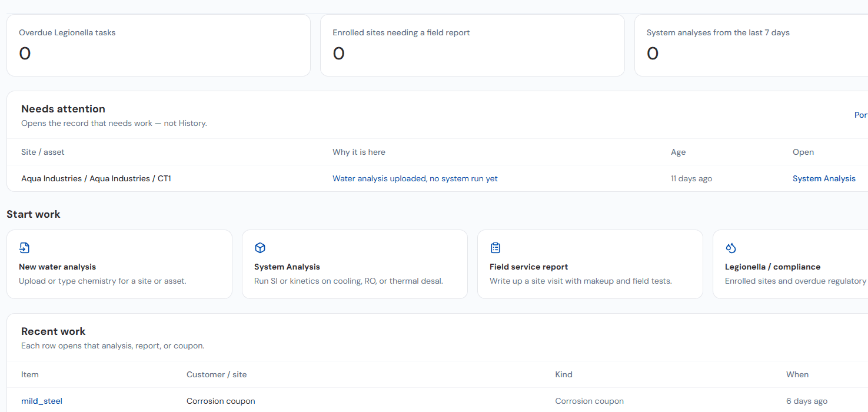
Task: Open the Overdue Legionella tasks card
Action: tap(158, 45)
